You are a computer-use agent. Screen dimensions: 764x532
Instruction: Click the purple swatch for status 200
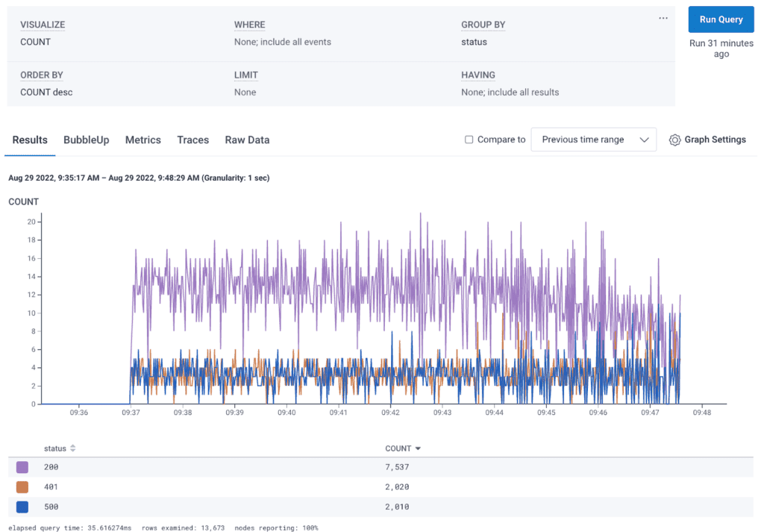pyautogui.click(x=22, y=467)
